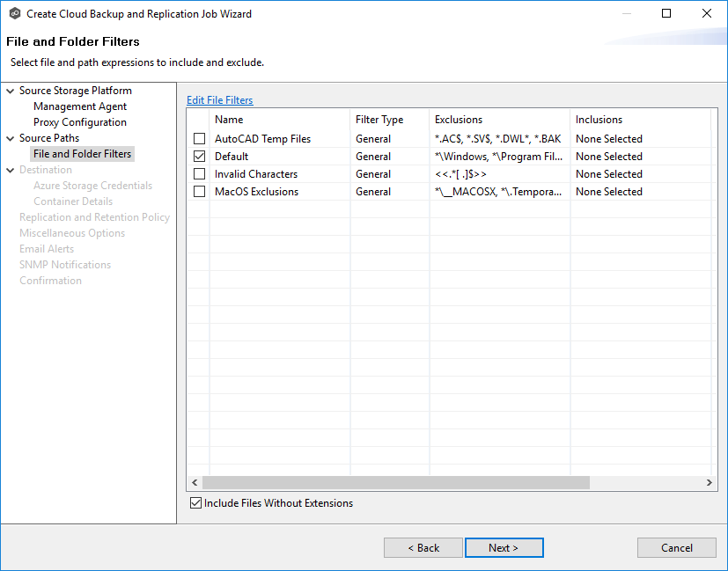Click the wizard application icon in title bar
728x571 pixels.
click(14, 13)
